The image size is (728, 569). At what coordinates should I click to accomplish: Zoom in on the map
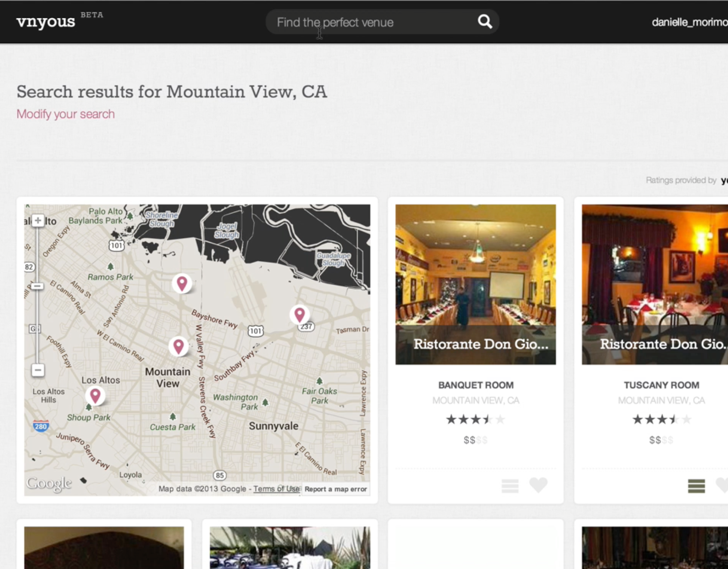tap(38, 221)
